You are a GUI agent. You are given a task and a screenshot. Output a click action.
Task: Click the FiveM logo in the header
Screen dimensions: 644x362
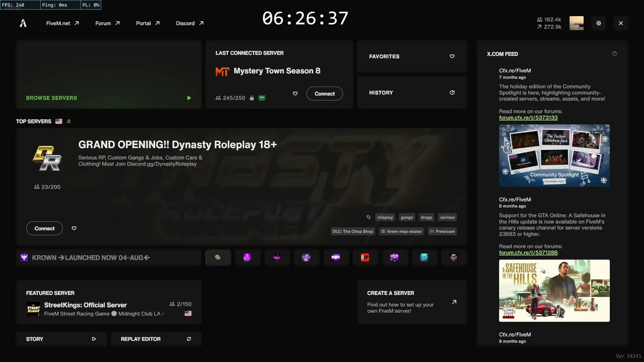click(x=23, y=23)
